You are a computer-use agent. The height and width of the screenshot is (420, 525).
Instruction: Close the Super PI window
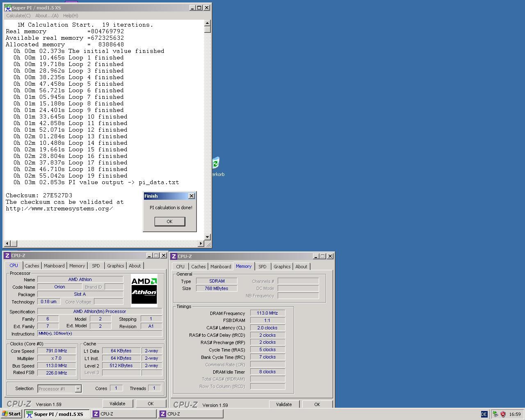(207, 7)
